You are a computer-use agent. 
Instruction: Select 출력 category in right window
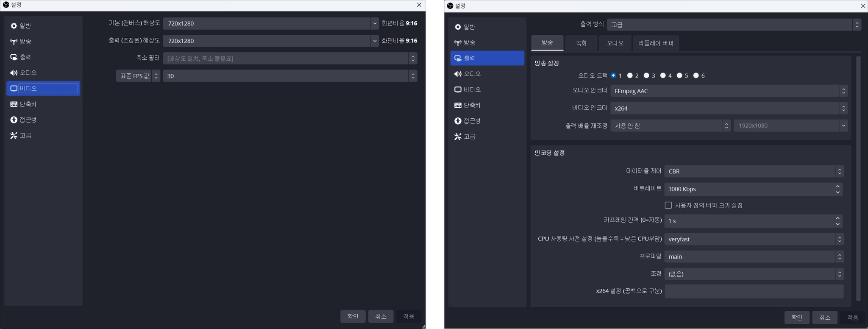coord(487,59)
